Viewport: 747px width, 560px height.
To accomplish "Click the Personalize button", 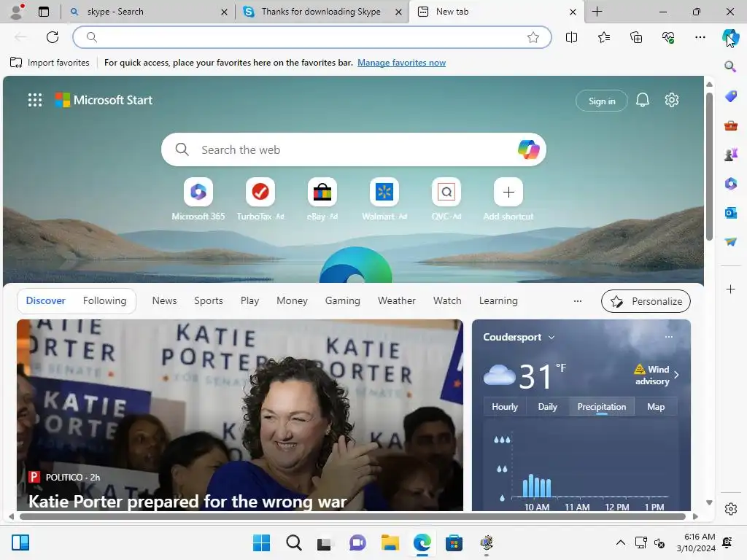I will coord(646,301).
